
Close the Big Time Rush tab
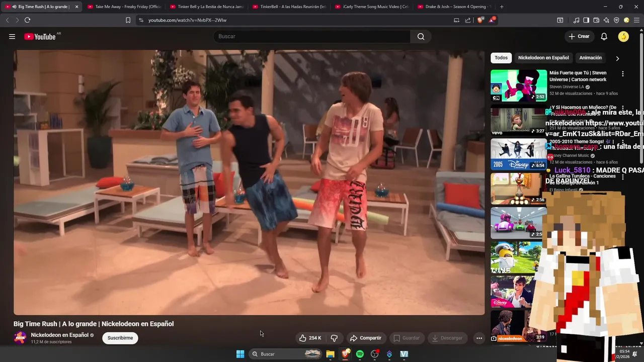point(76,7)
